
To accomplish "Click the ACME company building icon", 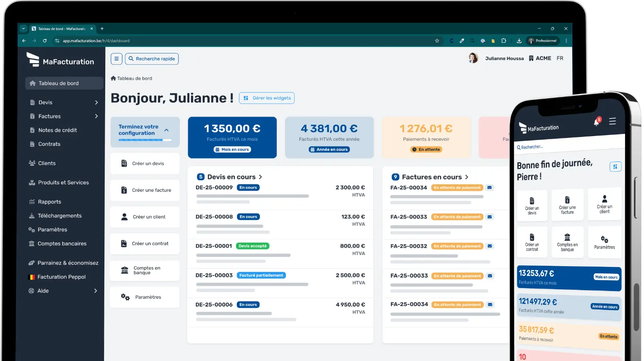I will pyautogui.click(x=531, y=58).
